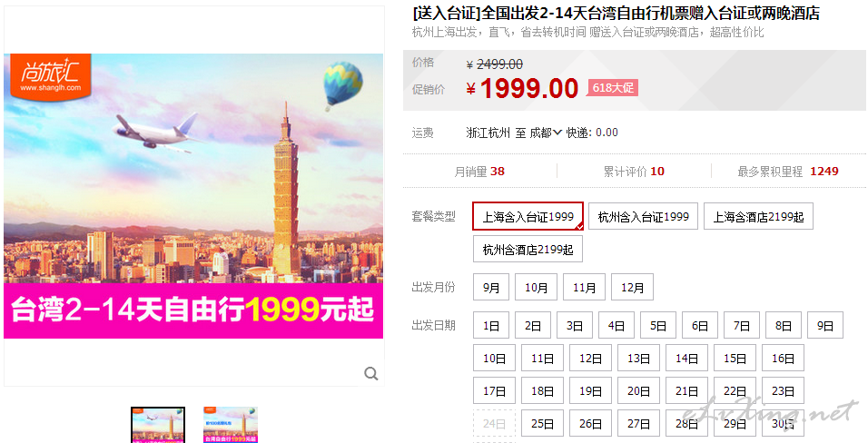Pick departure date 15日
Screen dimensions: 868x443
click(735, 359)
